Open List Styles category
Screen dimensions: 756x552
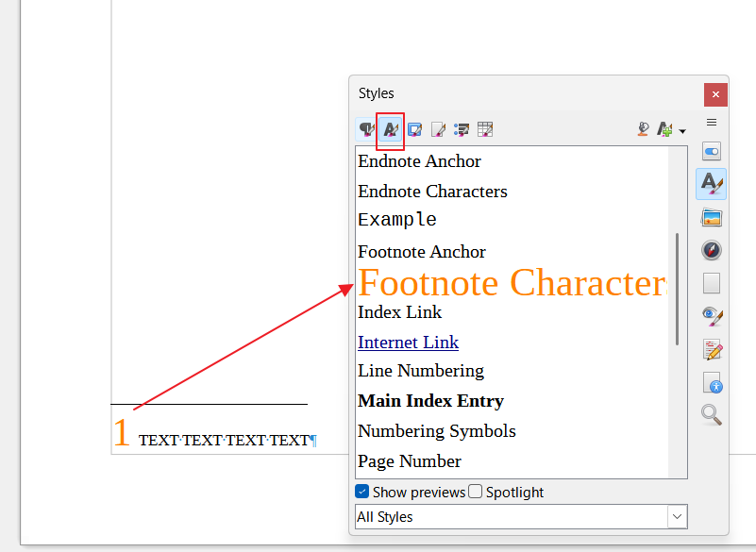[x=462, y=129]
